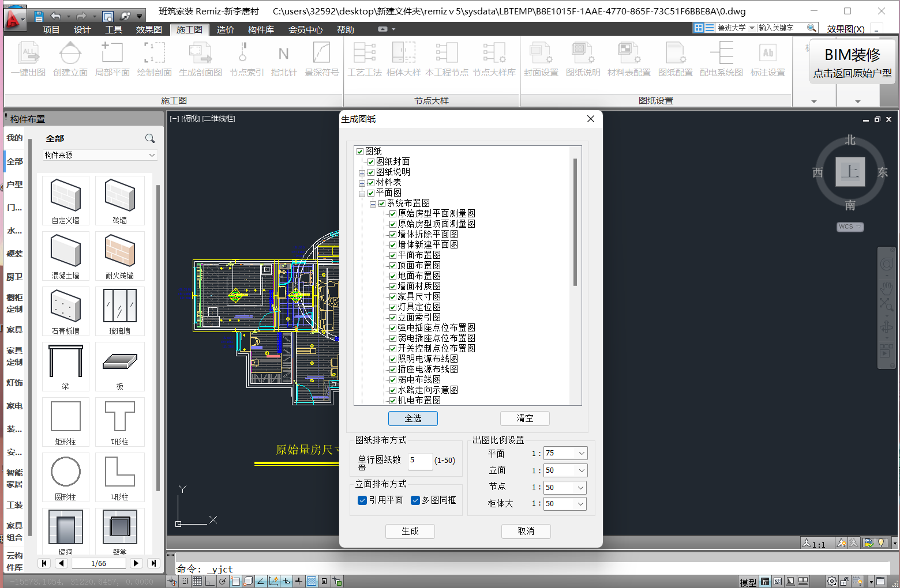Expand the 材料表 tree node
The image size is (900, 588).
(x=362, y=183)
